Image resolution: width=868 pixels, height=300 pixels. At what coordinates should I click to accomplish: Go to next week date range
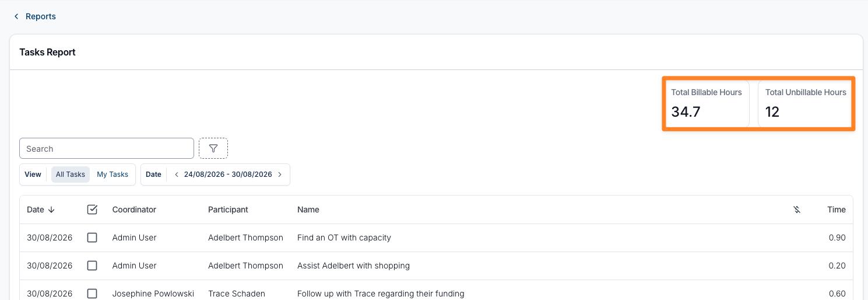coord(280,175)
